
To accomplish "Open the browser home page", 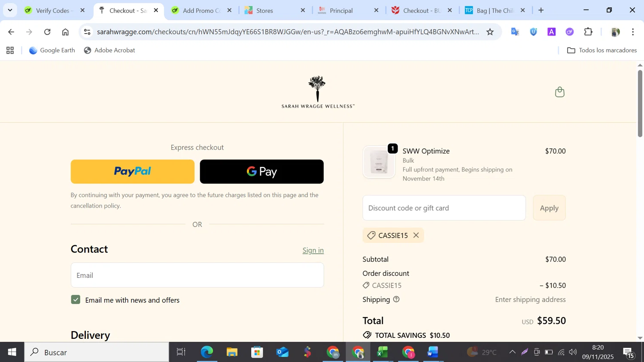I will point(65,32).
